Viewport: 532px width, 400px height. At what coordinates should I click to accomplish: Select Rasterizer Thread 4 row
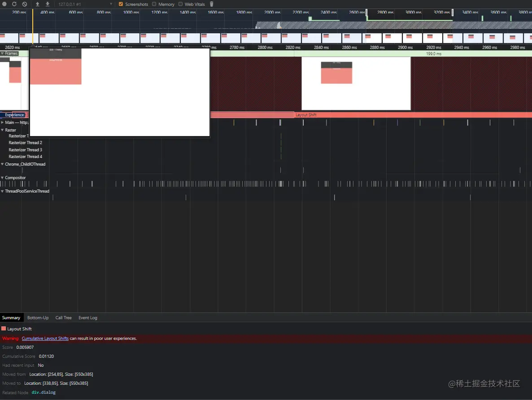click(26, 157)
